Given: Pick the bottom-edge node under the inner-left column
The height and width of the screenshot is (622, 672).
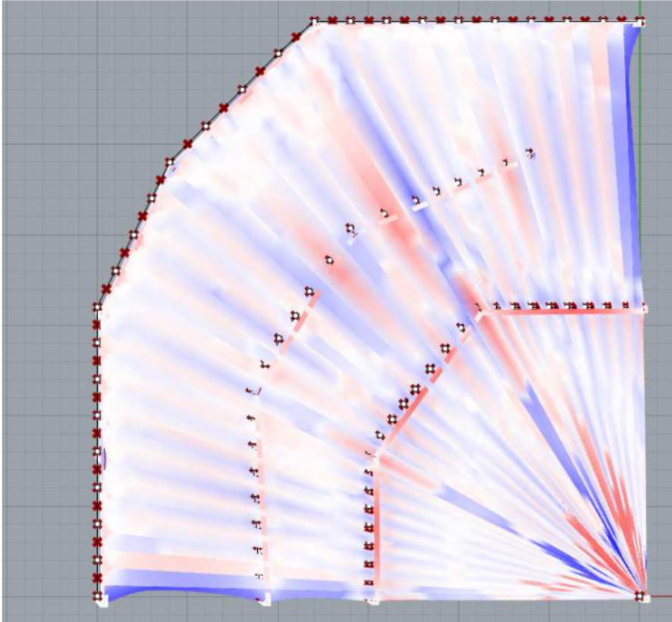Looking at the screenshot, I should coord(264,601).
